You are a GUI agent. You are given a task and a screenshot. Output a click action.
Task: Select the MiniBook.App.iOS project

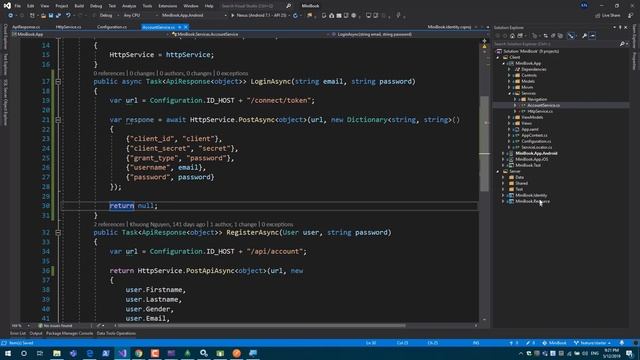pyautogui.click(x=532, y=160)
